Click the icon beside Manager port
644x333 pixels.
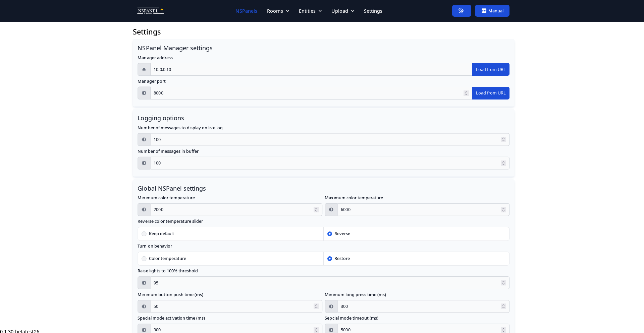click(x=144, y=93)
